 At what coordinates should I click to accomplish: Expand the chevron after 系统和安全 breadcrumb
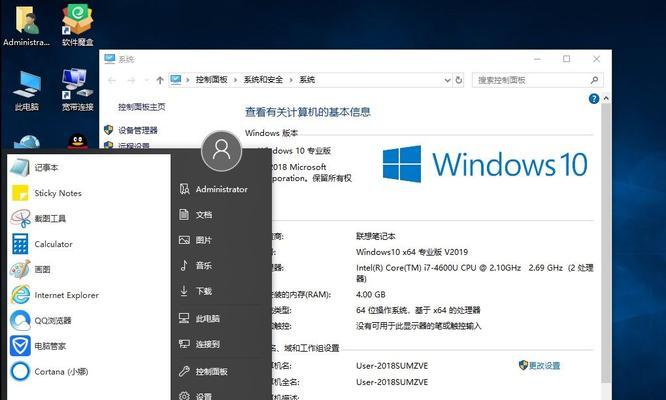[x=291, y=80]
